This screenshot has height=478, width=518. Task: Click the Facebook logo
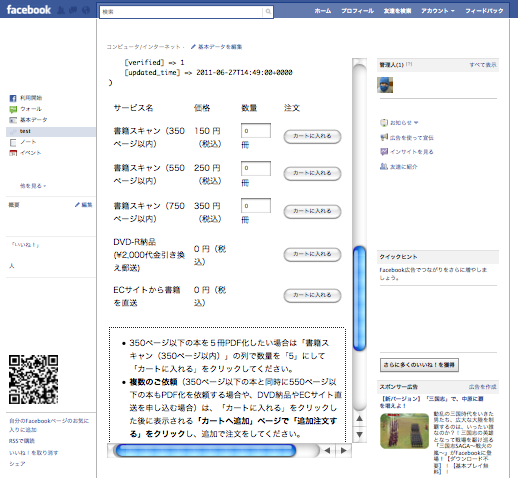(29, 10)
